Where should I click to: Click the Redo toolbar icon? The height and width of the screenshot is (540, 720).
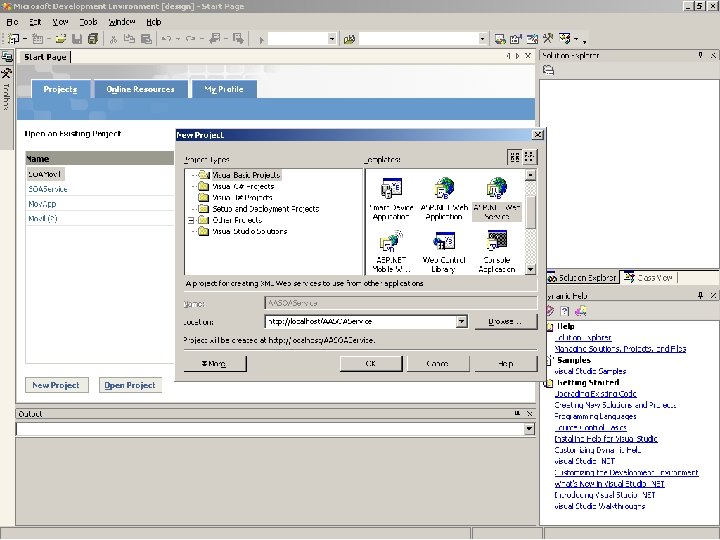pyautogui.click(x=190, y=39)
